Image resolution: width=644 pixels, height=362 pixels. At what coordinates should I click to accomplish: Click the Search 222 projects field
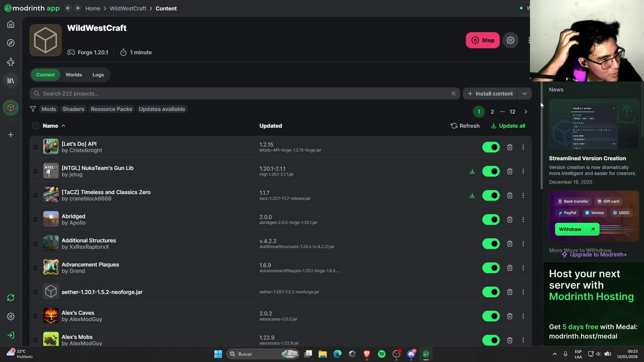pos(244,94)
